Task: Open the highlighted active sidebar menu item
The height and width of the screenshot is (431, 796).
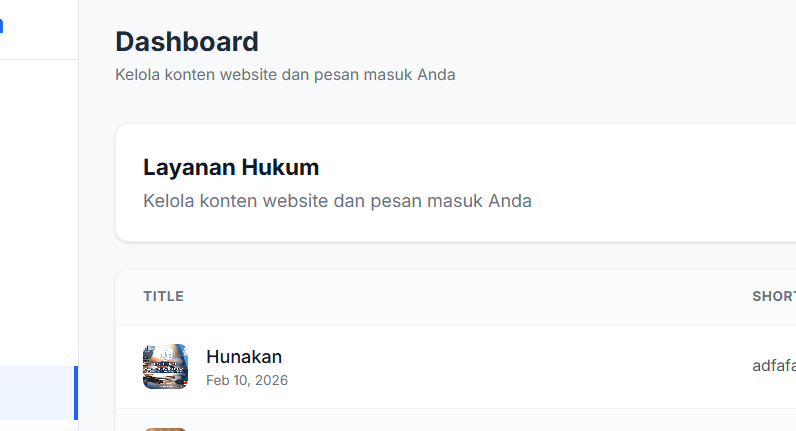Action: click(x=37, y=393)
